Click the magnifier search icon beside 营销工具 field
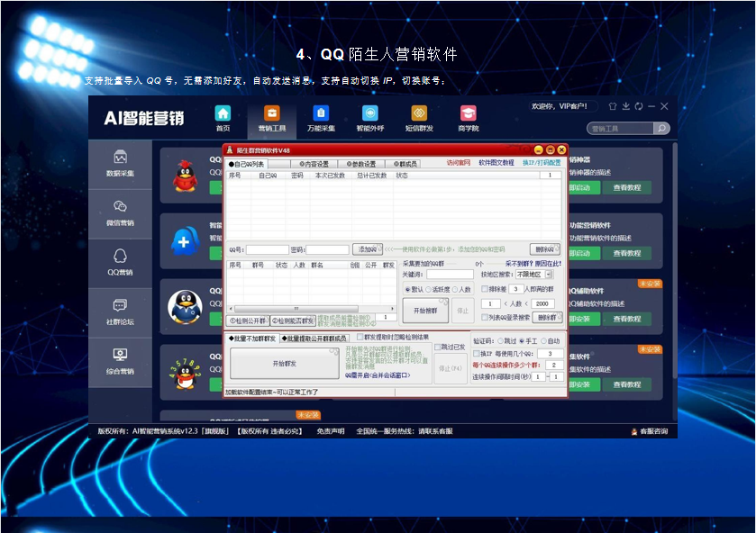756x533 pixels. (662, 128)
